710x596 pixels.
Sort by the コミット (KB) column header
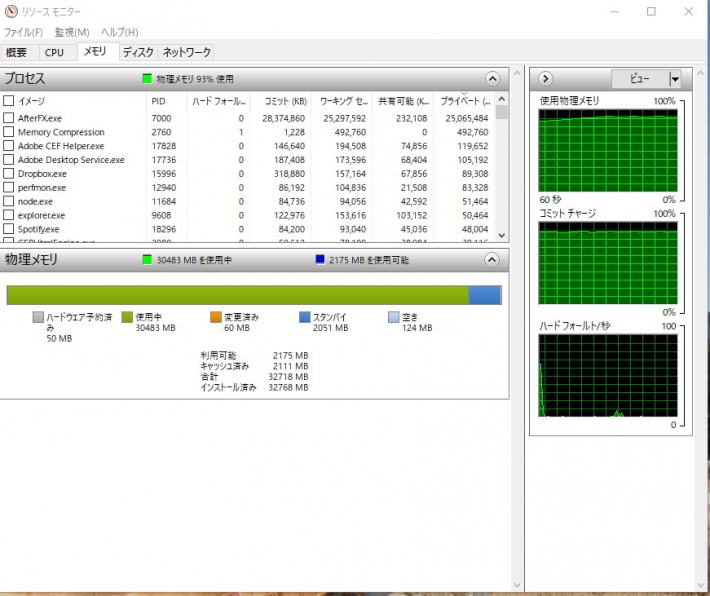pyautogui.click(x=284, y=101)
